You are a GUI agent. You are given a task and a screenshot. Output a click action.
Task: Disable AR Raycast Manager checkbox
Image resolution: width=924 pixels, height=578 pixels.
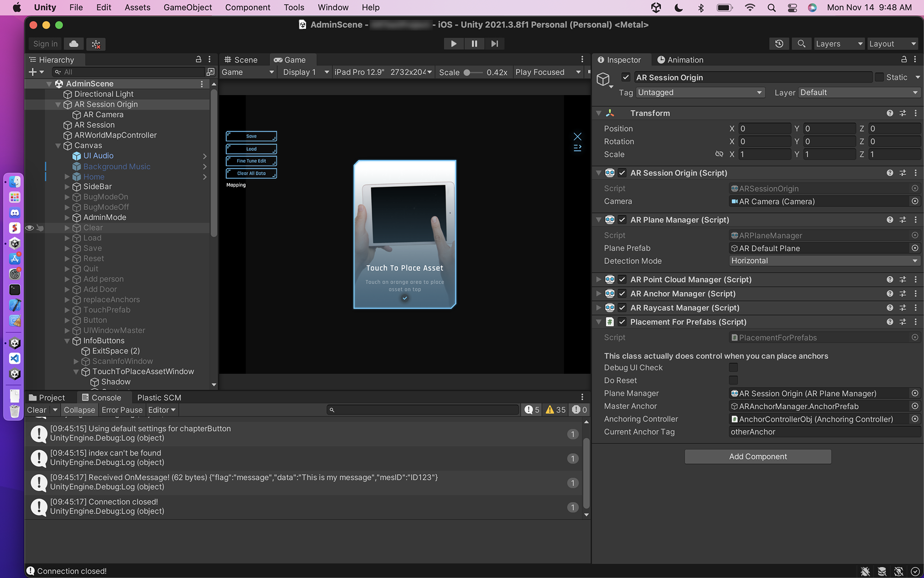(622, 308)
